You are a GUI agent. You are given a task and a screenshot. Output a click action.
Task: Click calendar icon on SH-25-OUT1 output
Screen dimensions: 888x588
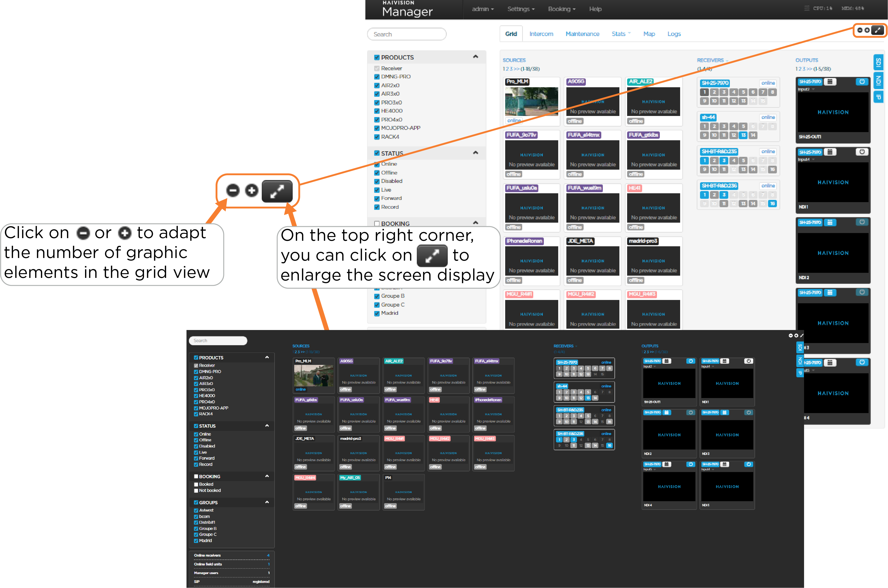click(830, 82)
